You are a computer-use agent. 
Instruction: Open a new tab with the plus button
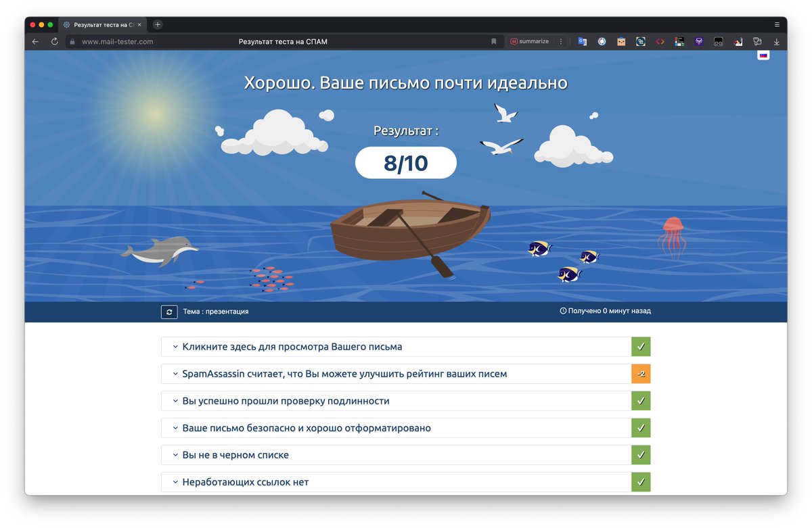(158, 24)
